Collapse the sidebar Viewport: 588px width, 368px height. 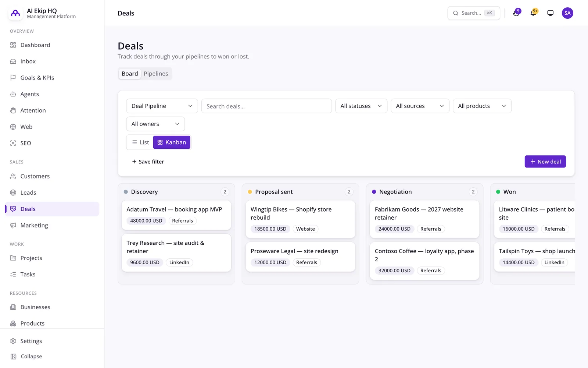click(x=52, y=357)
